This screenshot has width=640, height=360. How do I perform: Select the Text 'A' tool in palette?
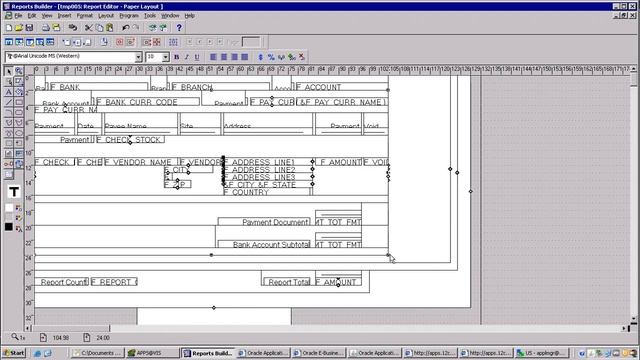(x=9, y=92)
